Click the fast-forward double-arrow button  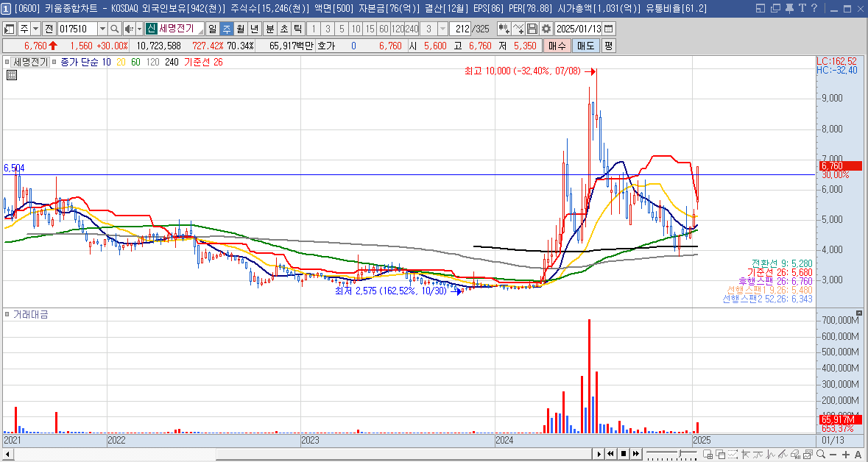[635, 454]
